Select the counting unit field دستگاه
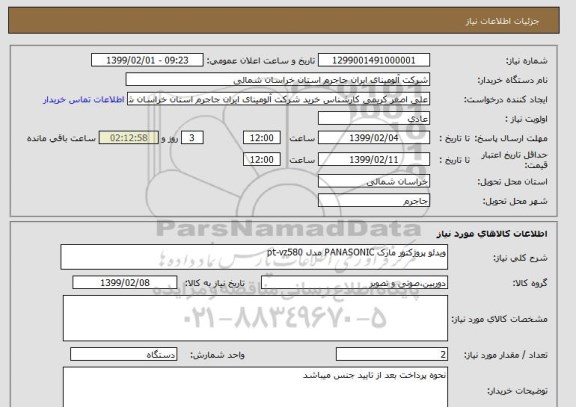Screen dimensions: 576x407 (123, 354)
